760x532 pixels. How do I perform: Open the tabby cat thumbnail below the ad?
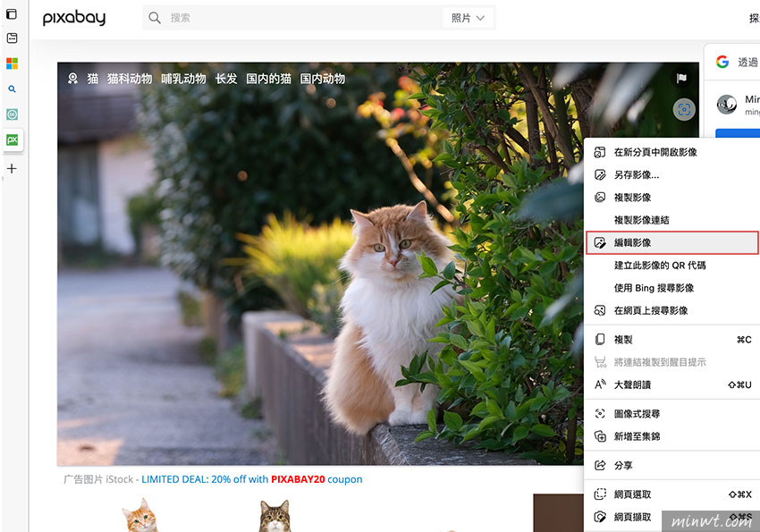(274, 516)
